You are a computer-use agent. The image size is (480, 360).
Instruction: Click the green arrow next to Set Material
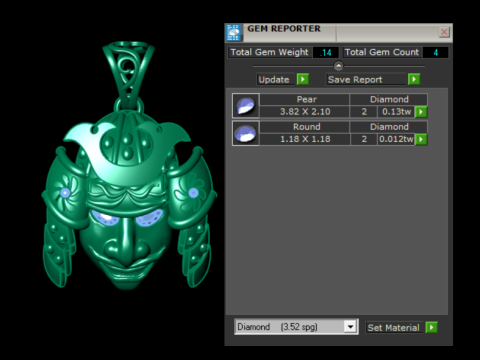coord(431,327)
